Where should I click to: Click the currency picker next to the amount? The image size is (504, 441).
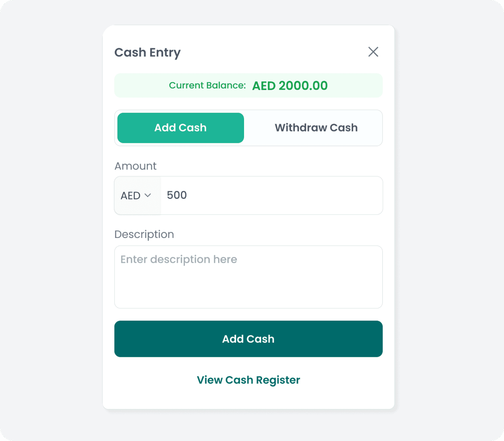click(137, 195)
